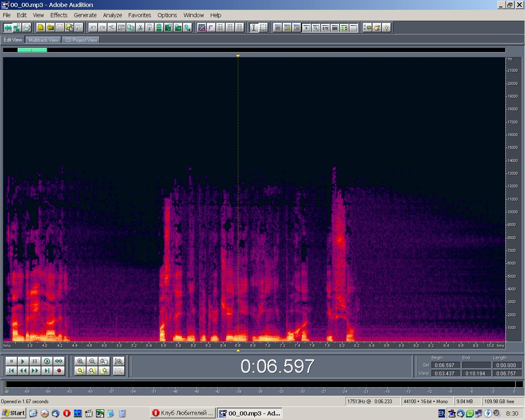Click the Open File folder icon
This screenshot has height=420, width=525.
pos(50,27)
